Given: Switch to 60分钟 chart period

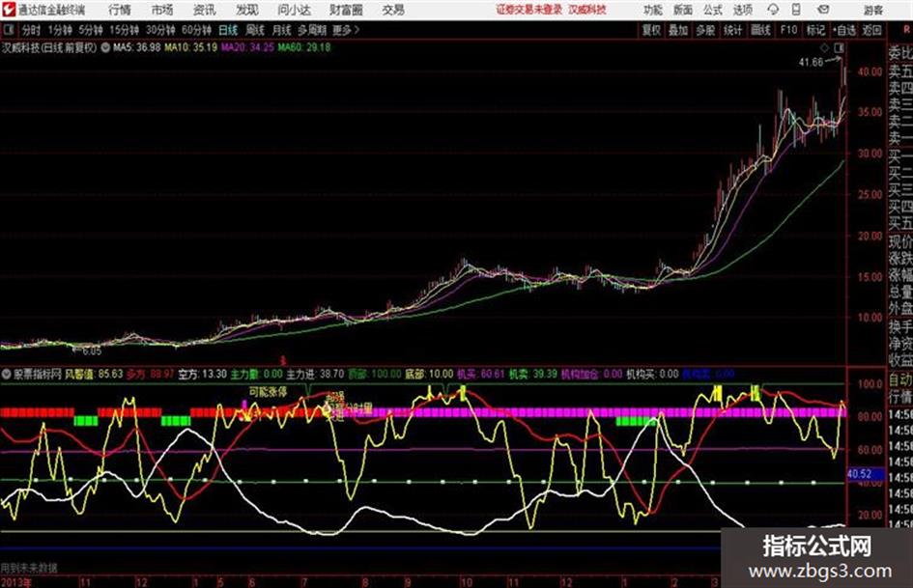Looking at the screenshot, I should [196, 30].
